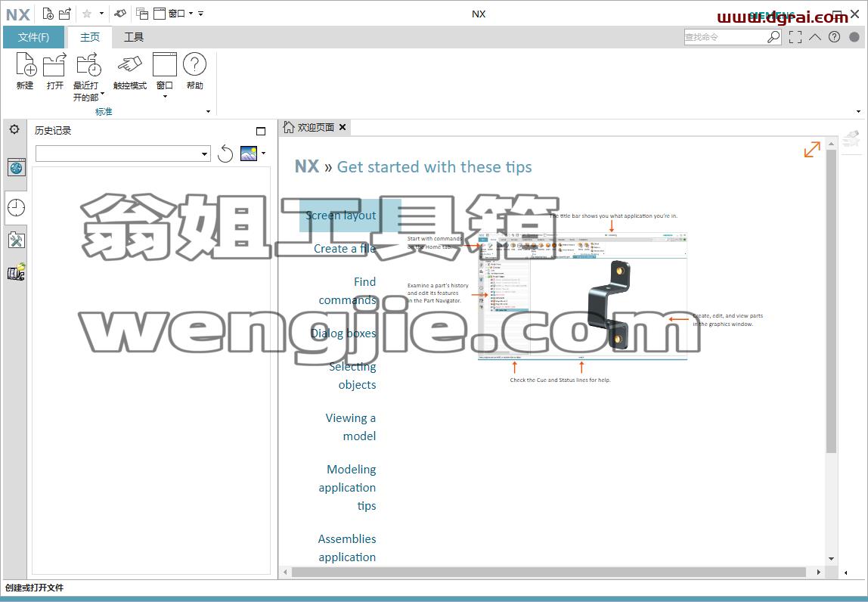868x602 pixels.
Task: Open the web browser globe tab in resource bar
Action: (x=16, y=166)
